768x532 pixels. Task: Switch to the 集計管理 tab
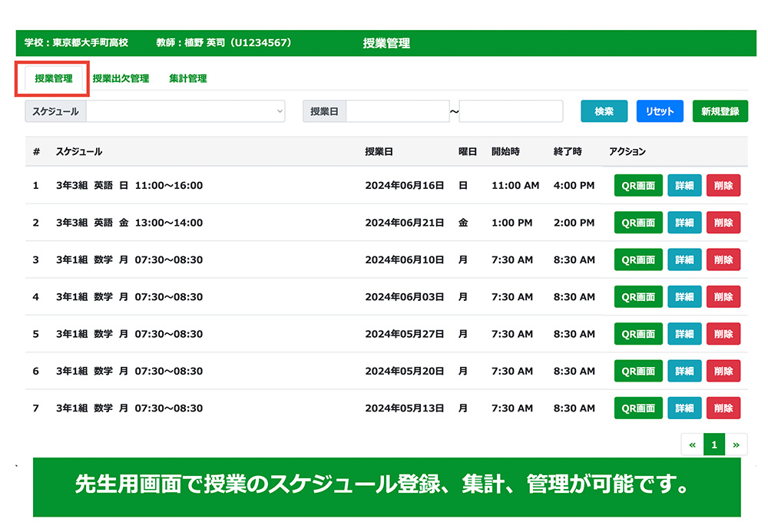tap(187, 78)
